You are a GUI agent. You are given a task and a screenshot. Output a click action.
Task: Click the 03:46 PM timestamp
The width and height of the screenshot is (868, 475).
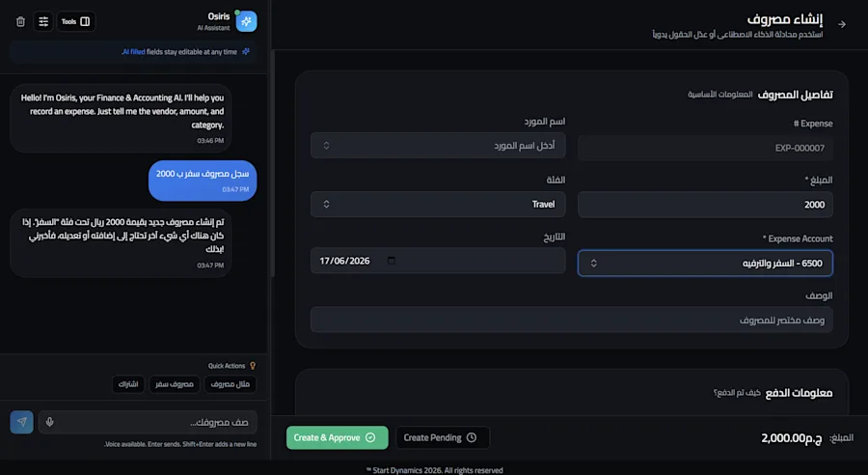[210, 141]
